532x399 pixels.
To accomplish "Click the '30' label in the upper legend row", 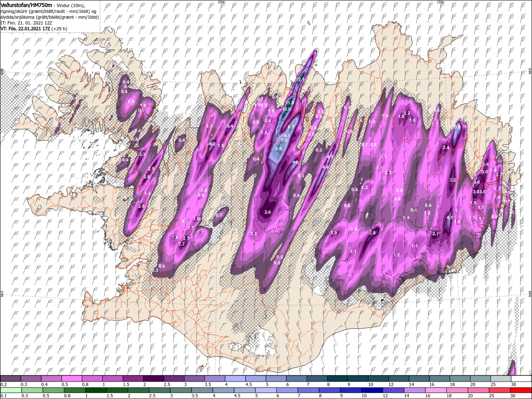I will coord(513,384).
